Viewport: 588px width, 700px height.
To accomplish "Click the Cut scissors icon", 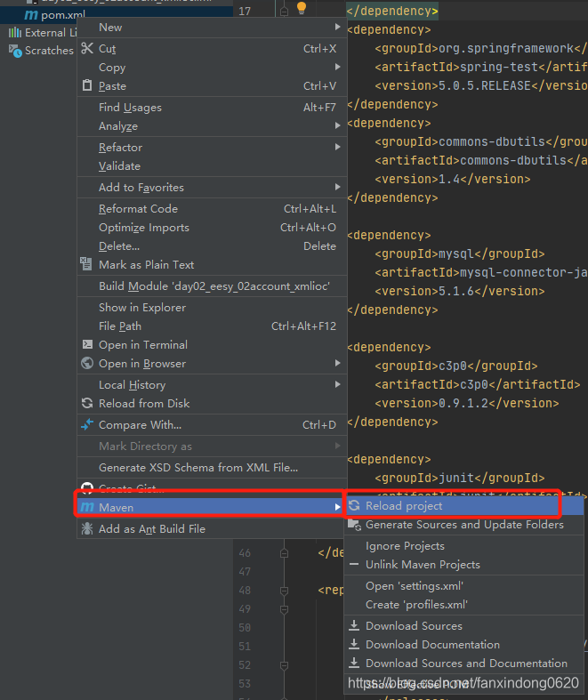I will tap(87, 48).
